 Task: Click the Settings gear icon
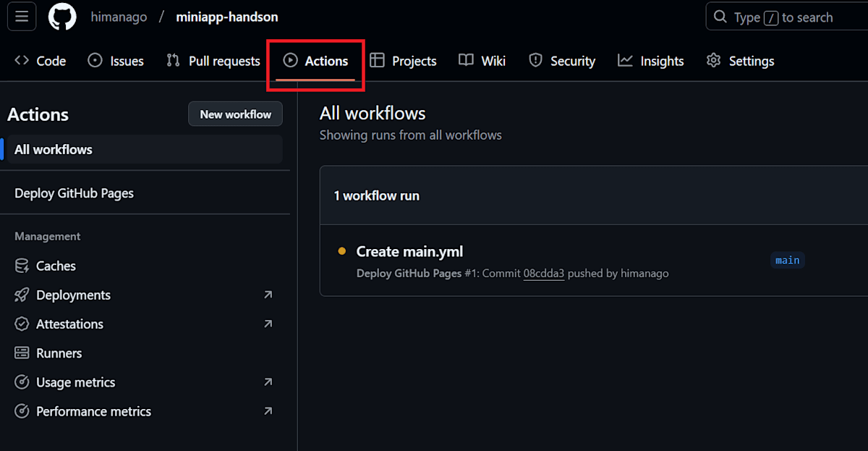coord(714,61)
